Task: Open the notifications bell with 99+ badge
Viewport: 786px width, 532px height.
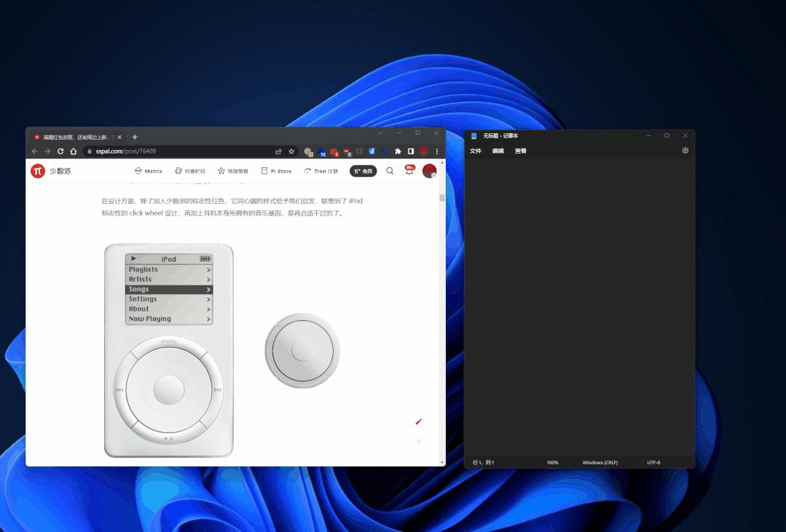Action: (409, 171)
